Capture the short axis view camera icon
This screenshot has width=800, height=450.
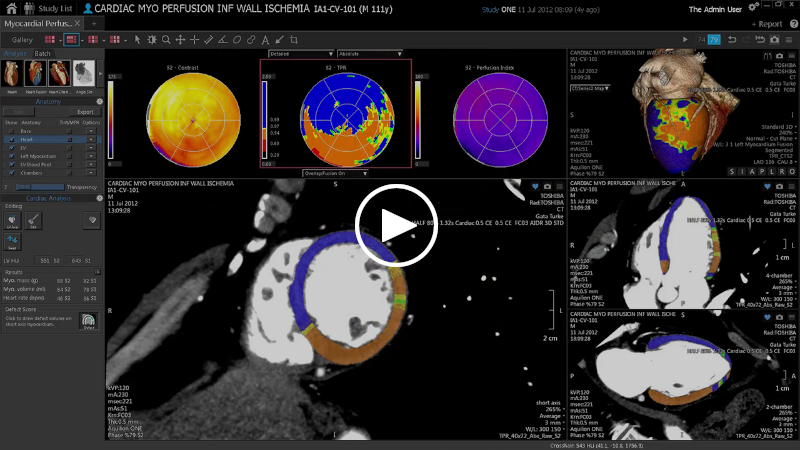pos(547,187)
